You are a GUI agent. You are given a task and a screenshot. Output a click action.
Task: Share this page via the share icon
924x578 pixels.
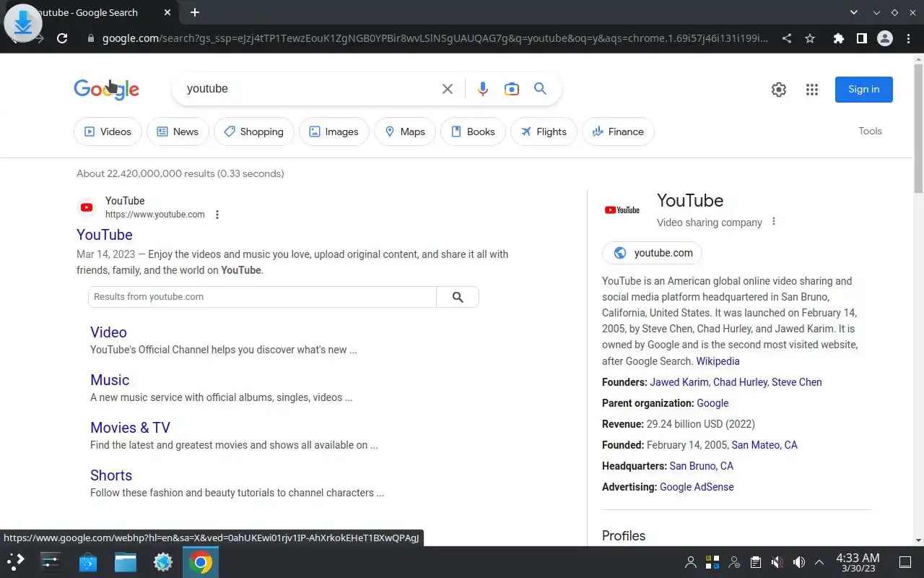click(x=787, y=38)
